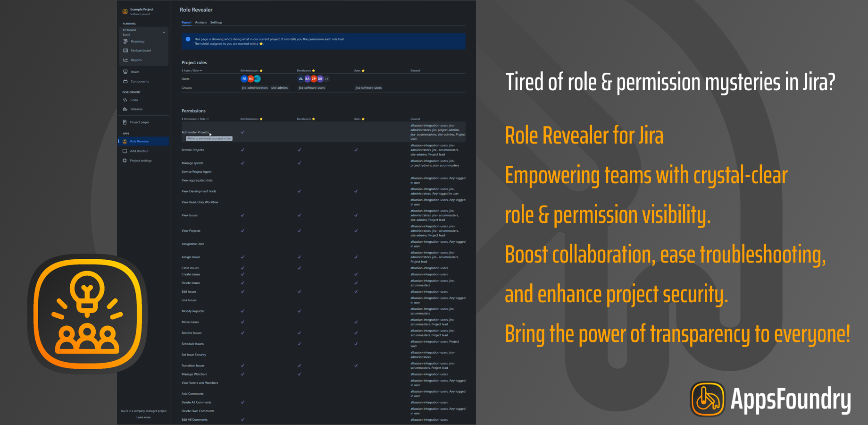
Task: Switch to the Report tab
Action: click(186, 22)
